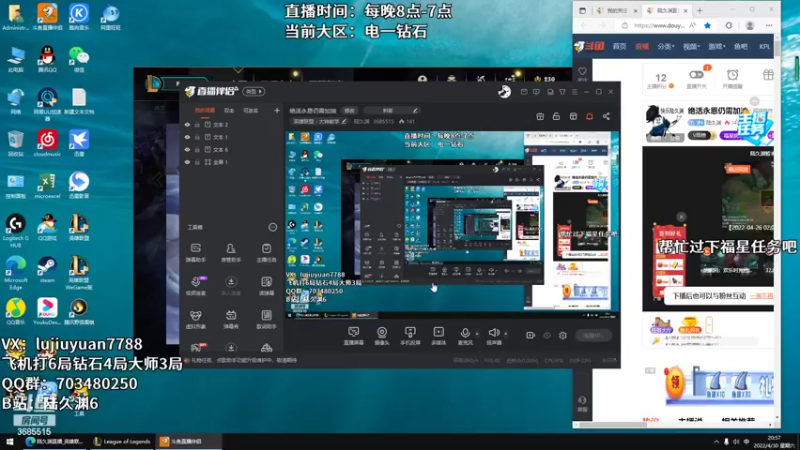The width and height of the screenshot is (800, 450).
Task: Expand speaker options arrow
Action: 506,334
